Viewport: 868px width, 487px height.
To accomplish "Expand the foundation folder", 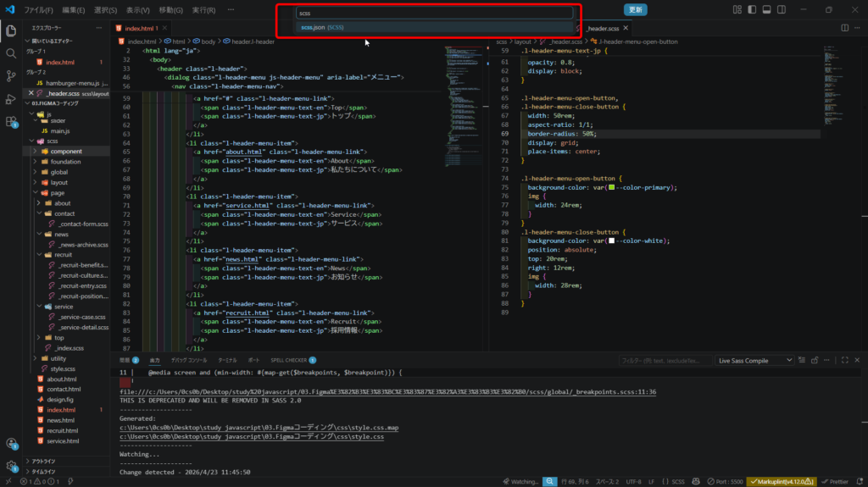I will click(65, 162).
